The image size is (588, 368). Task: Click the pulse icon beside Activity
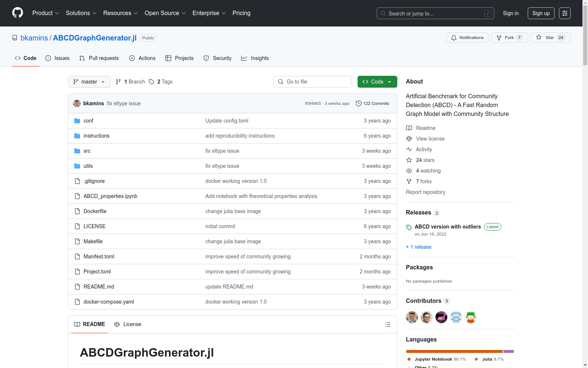409,149
